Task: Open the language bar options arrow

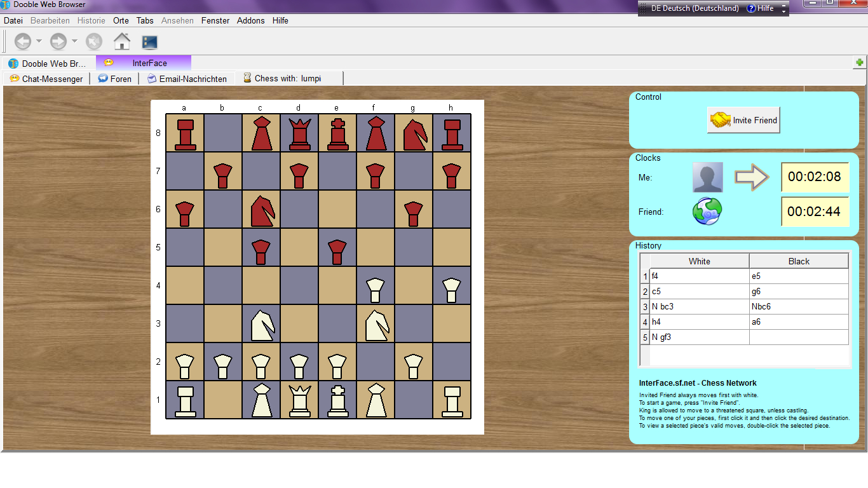Action: pos(784,9)
